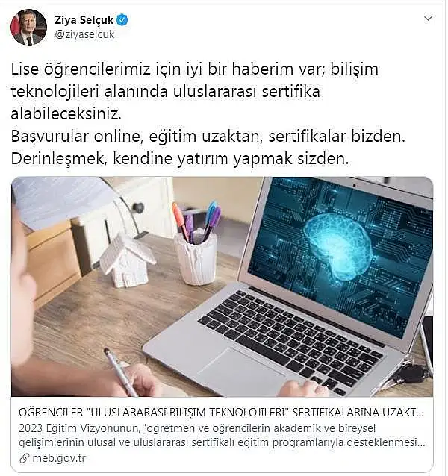Open the Ziya Selçuk display name link

(84, 20)
